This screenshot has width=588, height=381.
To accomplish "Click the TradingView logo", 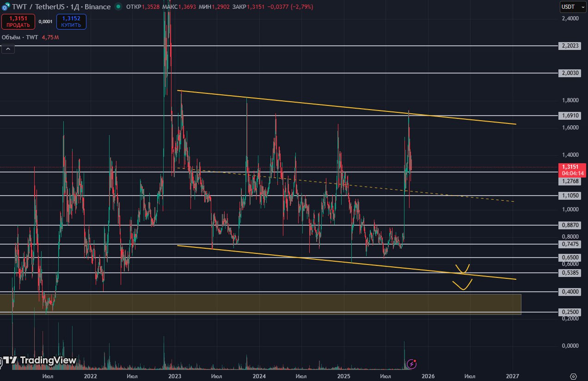I will pyautogui.click(x=39, y=360).
